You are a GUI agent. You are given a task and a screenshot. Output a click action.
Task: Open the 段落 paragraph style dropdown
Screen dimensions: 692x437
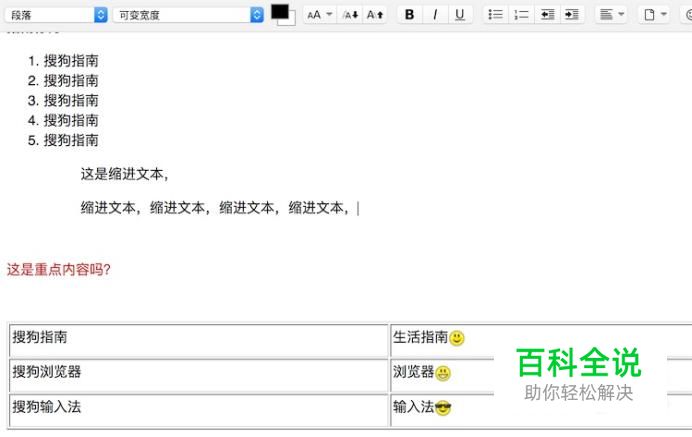[56, 15]
